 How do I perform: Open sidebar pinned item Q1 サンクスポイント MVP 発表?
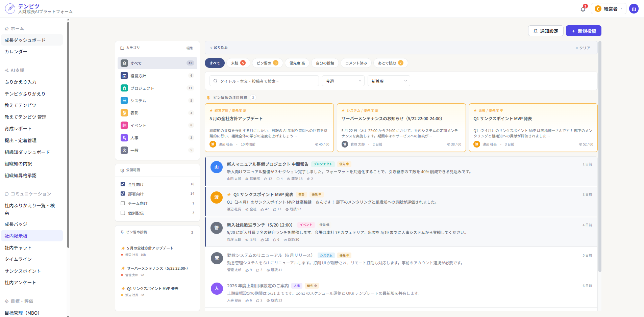pyautogui.click(x=157, y=292)
